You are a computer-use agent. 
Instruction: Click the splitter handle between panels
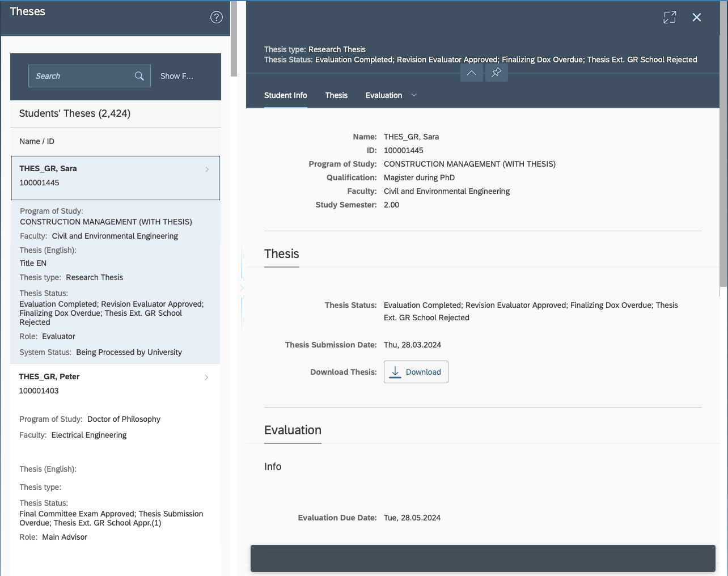(x=242, y=288)
